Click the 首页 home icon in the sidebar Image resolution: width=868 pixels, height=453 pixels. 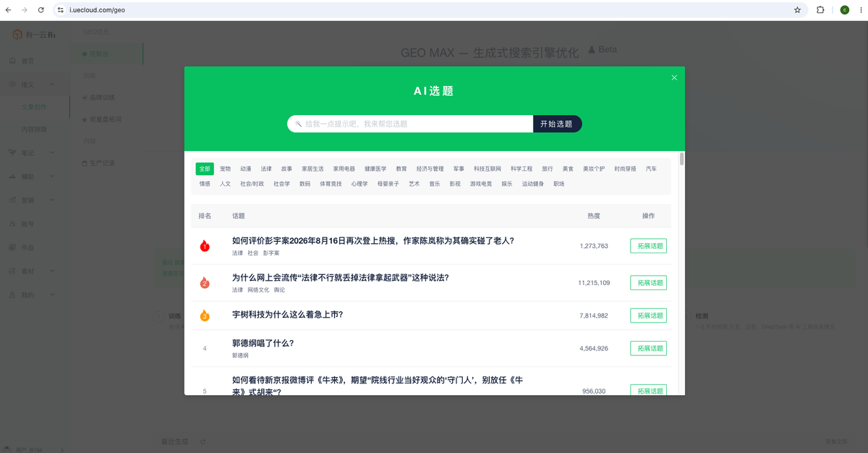pyautogui.click(x=12, y=61)
